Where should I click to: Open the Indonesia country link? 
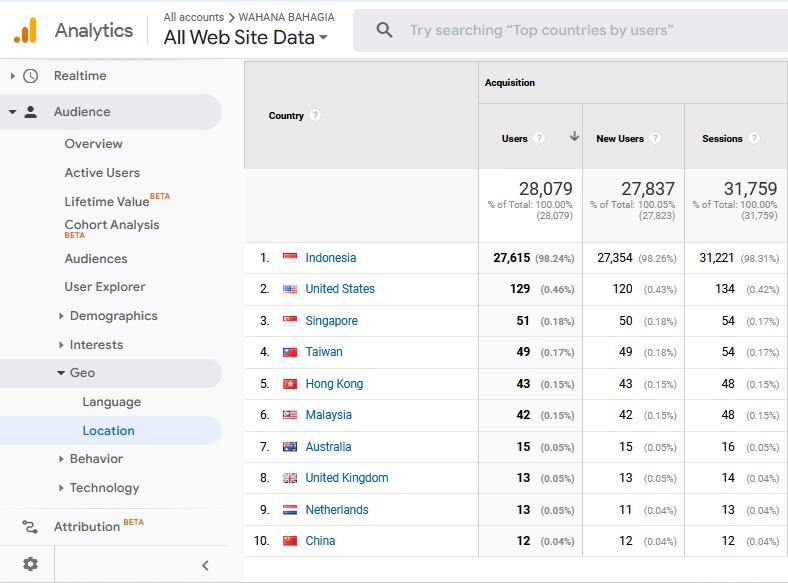click(x=331, y=258)
